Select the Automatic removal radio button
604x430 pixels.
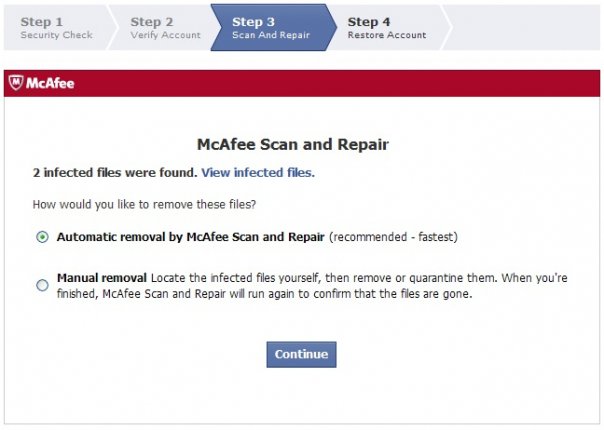[42, 237]
